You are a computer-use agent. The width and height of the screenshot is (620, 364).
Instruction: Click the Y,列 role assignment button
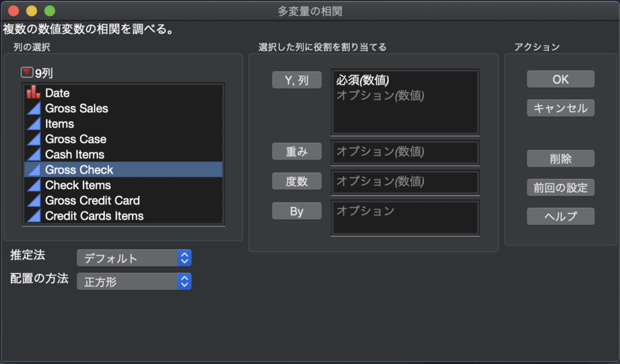(x=297, y=80)
